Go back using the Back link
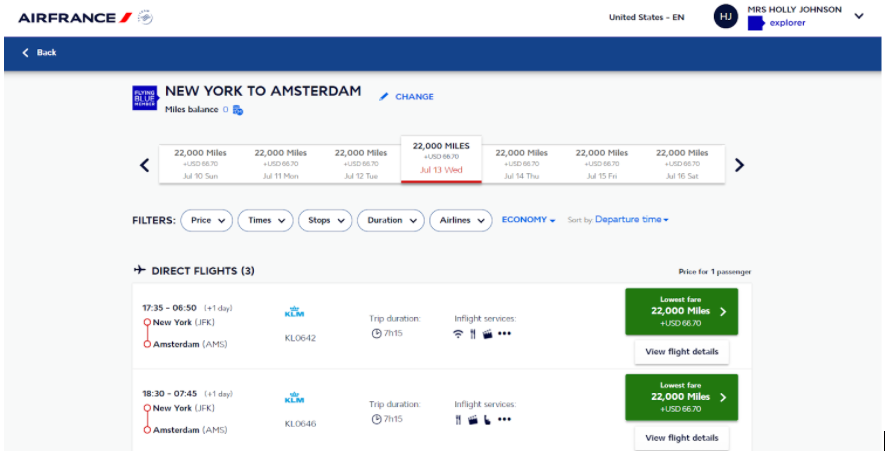 [x=40, y=52]
